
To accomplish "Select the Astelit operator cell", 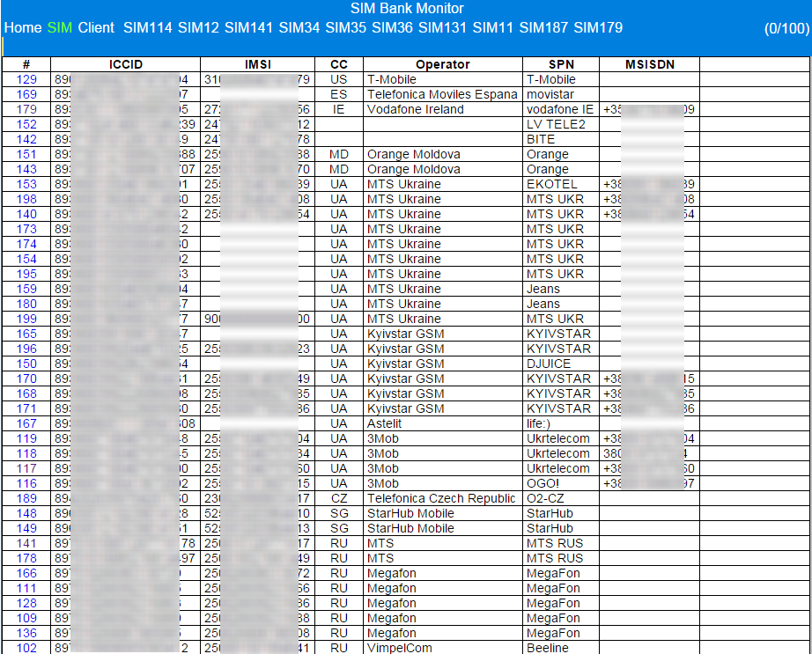I will 443,423.
